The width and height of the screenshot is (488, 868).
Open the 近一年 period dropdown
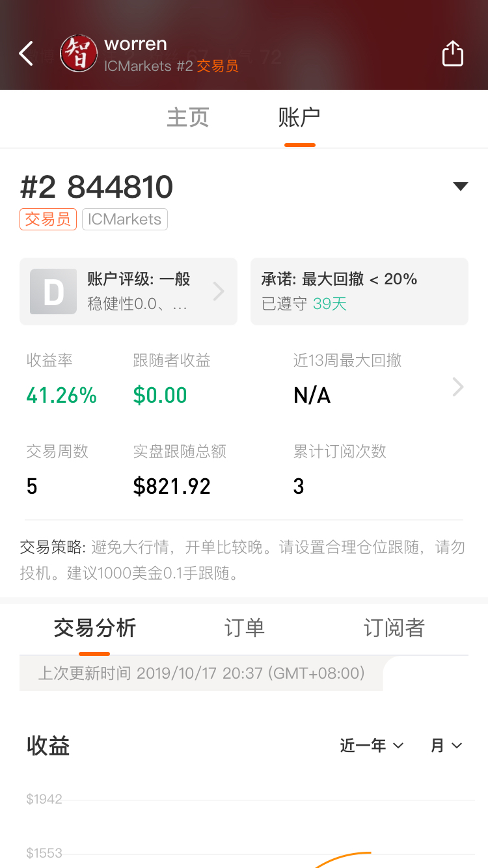372,746
